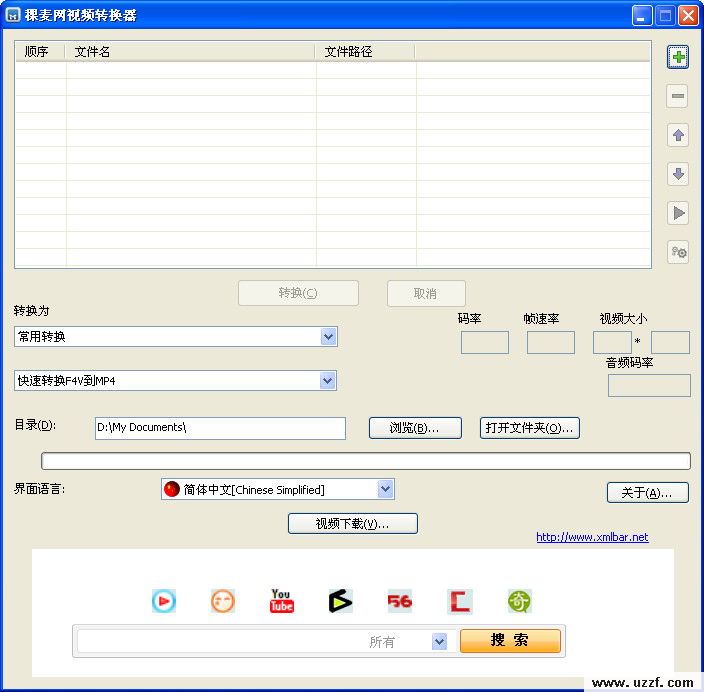Click the 视频下载(V)... video download button
704x692 pixels.
pyautogui.click(x=353, y=524)
